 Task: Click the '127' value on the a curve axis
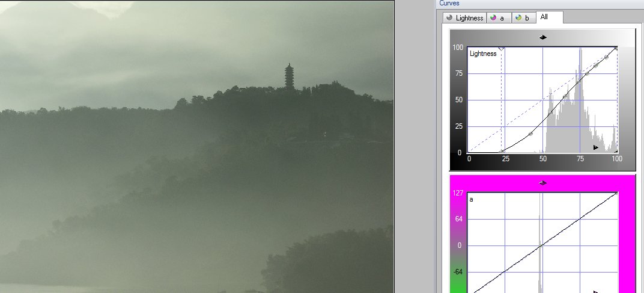tap(458, 193)
